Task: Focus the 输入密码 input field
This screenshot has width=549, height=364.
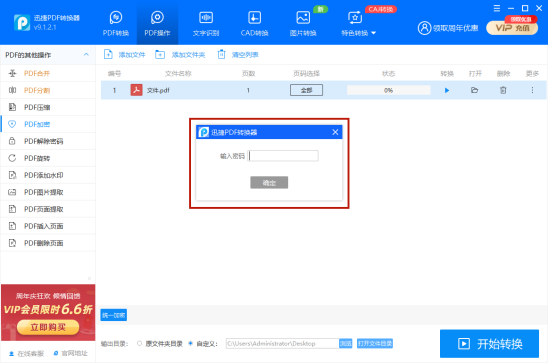Action: point(283,156)
